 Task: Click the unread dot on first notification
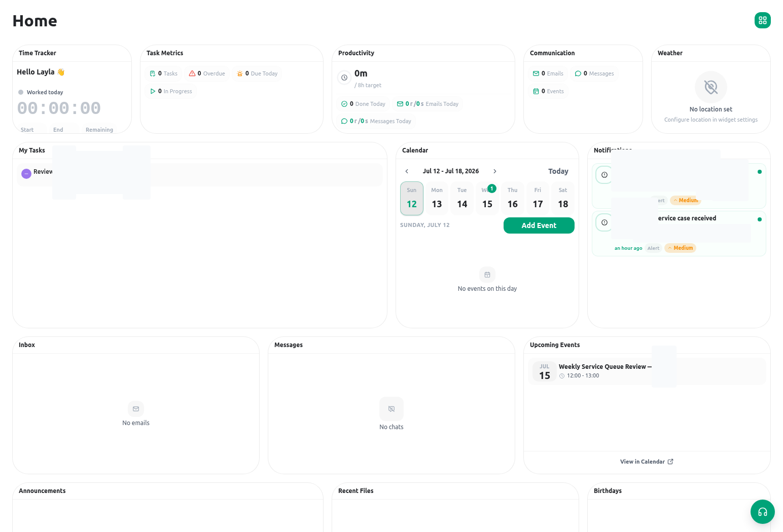759,172
